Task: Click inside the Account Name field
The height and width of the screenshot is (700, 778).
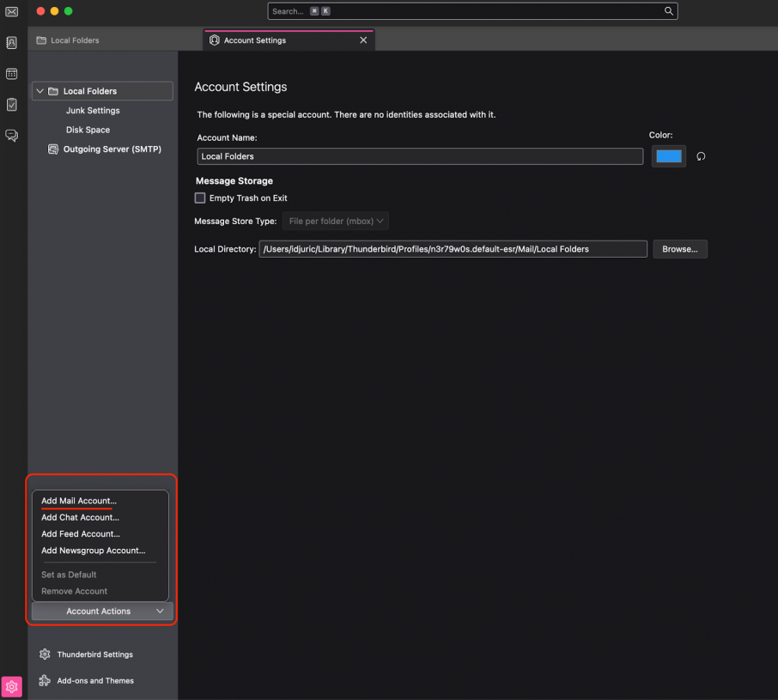Action: point(419,155)
